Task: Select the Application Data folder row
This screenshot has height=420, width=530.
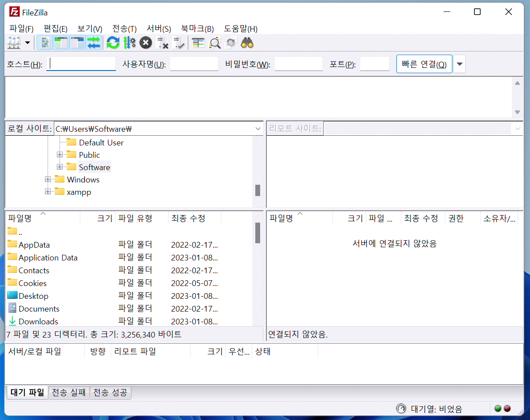Action: point(129,257)
